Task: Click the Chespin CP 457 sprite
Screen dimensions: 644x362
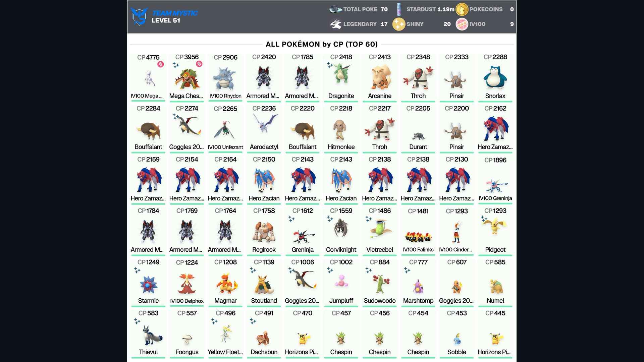Action: click(341, 339)
